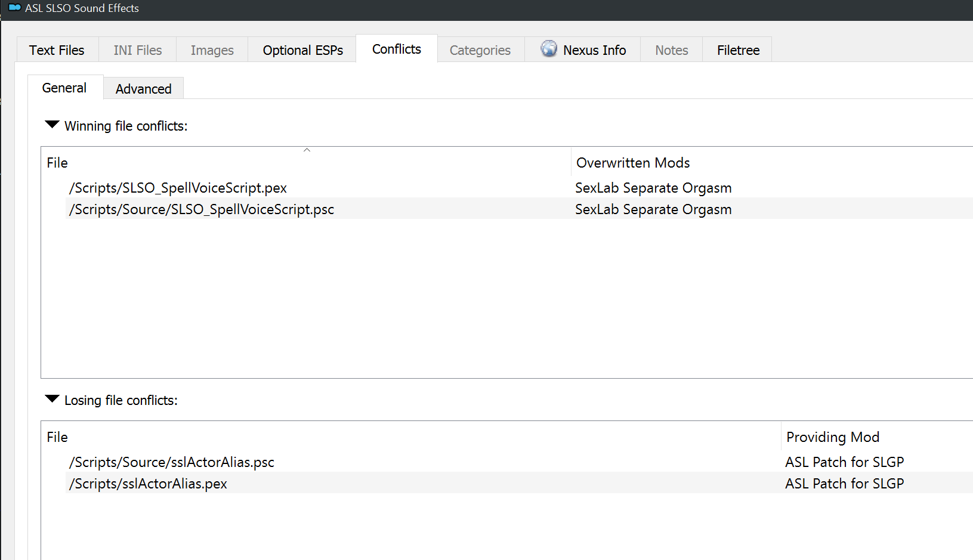Open the Categories tab
973x560 pixels.
(480, 50)
